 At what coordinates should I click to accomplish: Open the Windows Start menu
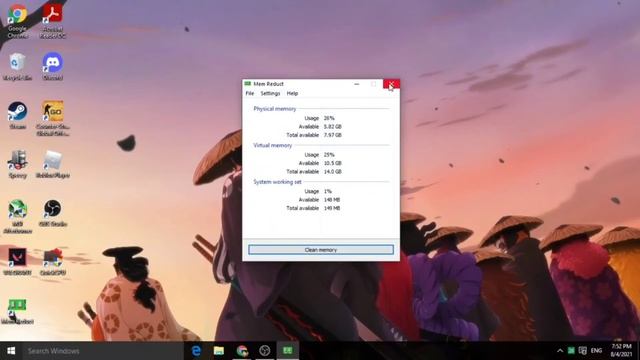click(11, 351)
